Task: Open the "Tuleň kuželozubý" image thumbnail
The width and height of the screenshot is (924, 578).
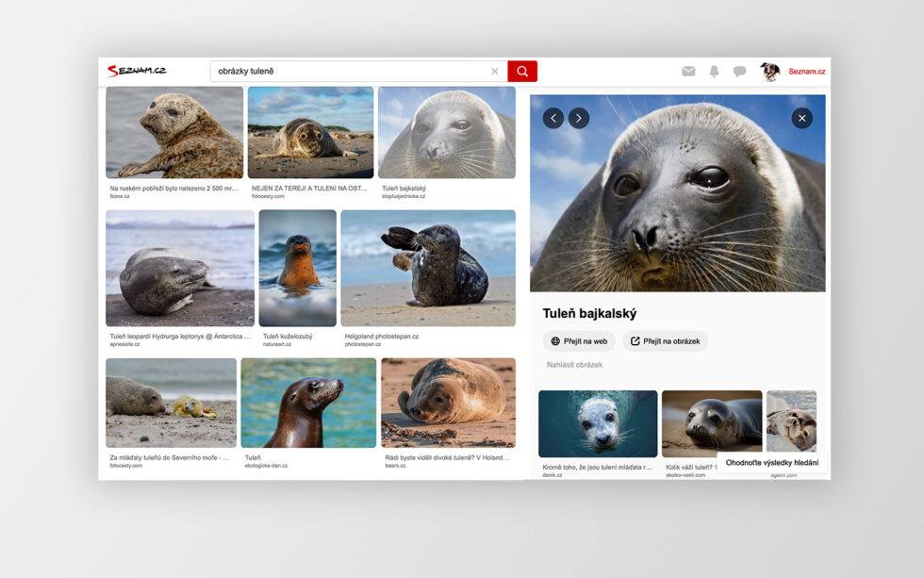Action: [298, 268]
